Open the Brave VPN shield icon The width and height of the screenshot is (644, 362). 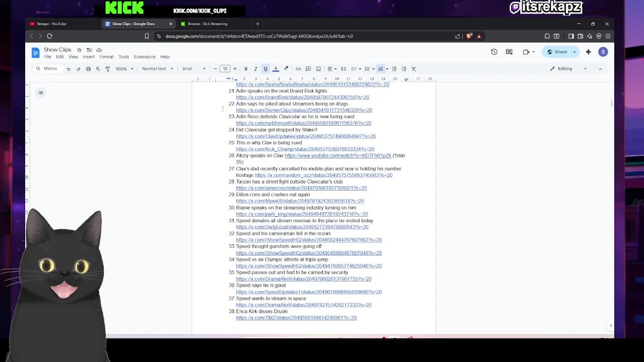click(x=599, y=36)
